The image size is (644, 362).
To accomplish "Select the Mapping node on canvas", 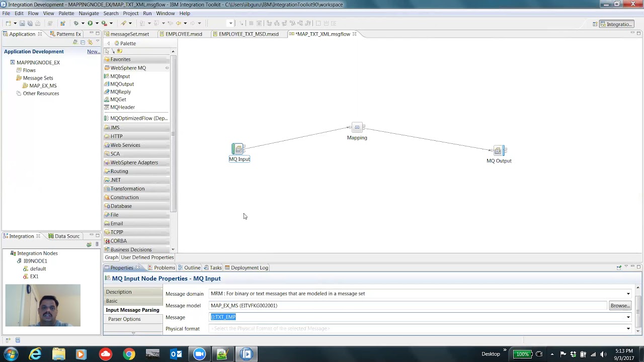I will click(x=357, y=127).
